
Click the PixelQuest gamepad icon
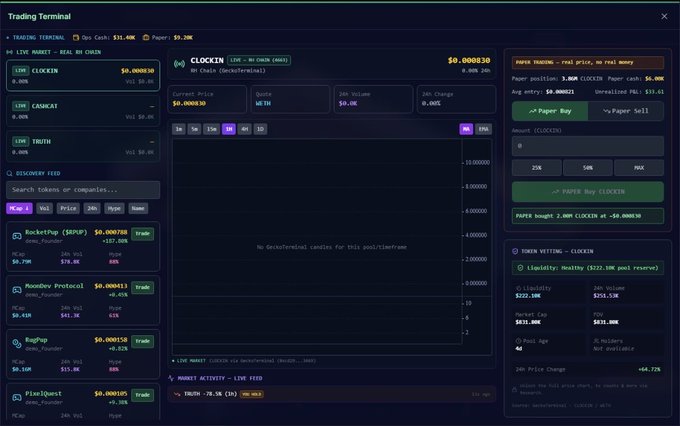17,397
